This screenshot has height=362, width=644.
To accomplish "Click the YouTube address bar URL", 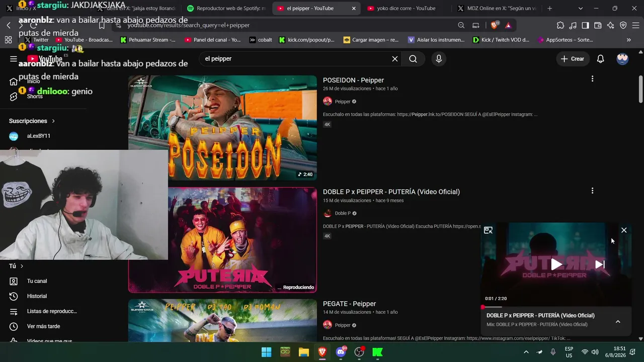I will click(188, 25).
